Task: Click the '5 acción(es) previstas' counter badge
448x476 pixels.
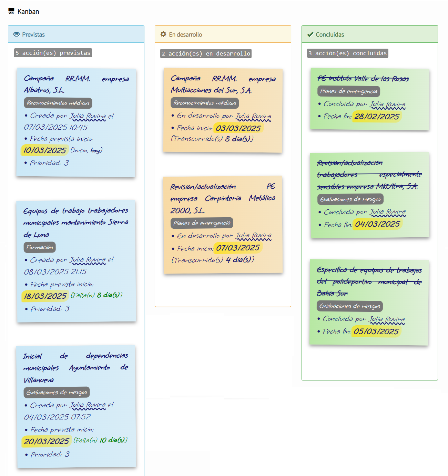Action: coord(53,53)
